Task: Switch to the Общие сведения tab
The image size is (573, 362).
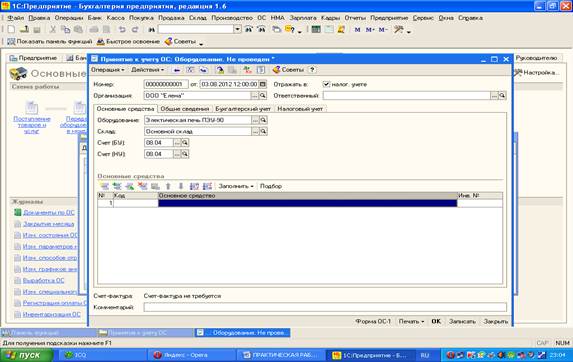Action: click(185, 109)
